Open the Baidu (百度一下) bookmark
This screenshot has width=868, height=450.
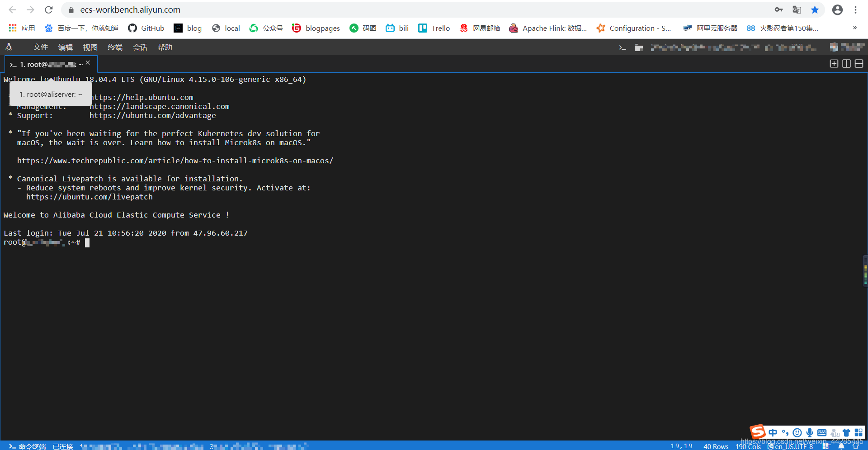[x=81, y=28]
